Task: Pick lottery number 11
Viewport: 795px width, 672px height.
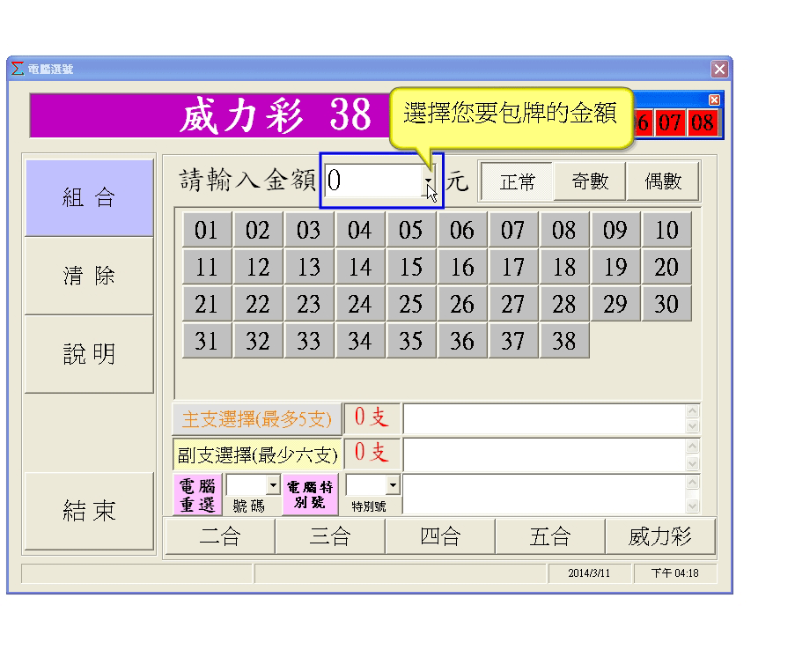Action: point(207,267)
